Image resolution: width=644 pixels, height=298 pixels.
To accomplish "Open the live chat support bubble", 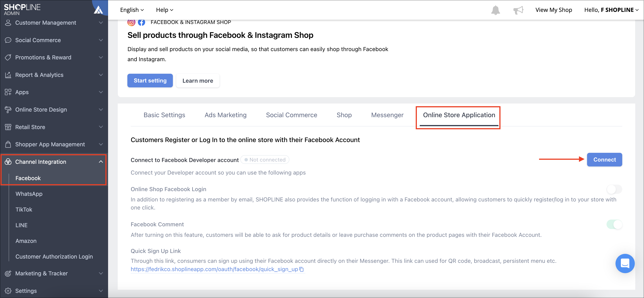I will coord(625,263).
